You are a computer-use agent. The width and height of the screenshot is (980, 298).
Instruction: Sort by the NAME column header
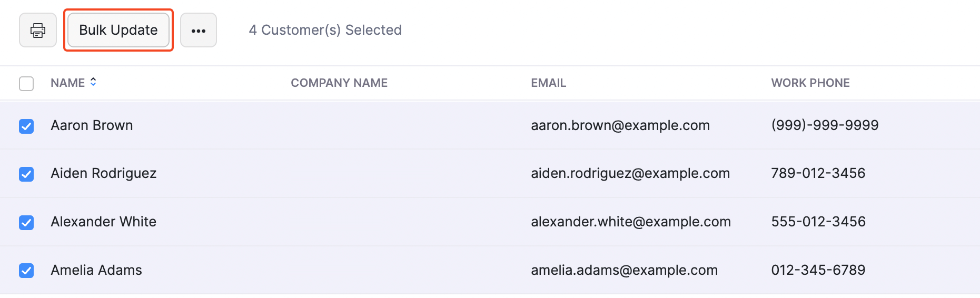68,83
